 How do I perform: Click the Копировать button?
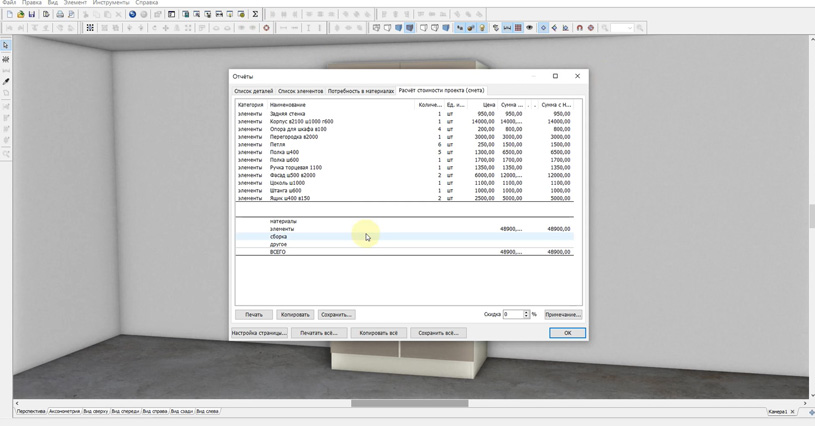pos(295,314)
